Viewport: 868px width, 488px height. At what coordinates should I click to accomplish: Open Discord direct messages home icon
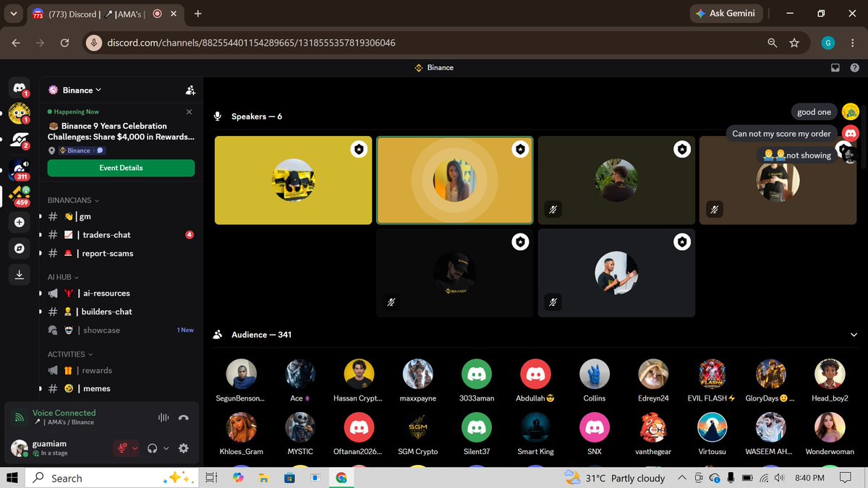click(19, 87)
